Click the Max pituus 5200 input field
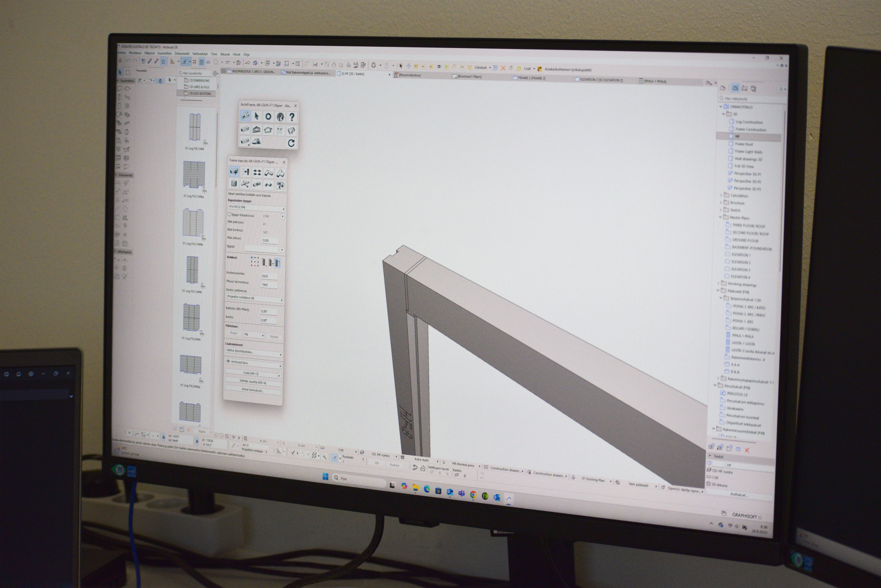This screenshot has height=588, width=881. click(x=270, y=240)
